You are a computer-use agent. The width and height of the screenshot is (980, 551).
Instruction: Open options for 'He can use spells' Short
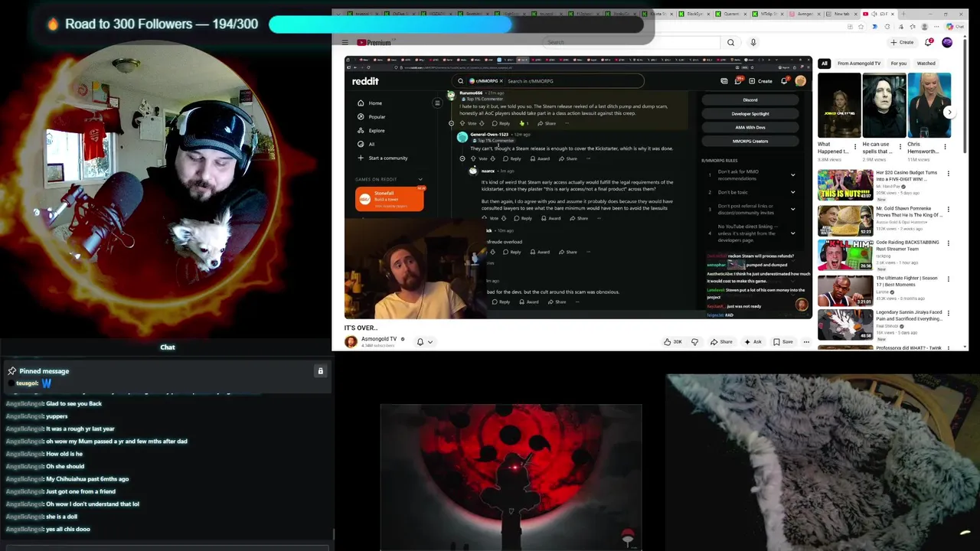(x=900, y=147)
